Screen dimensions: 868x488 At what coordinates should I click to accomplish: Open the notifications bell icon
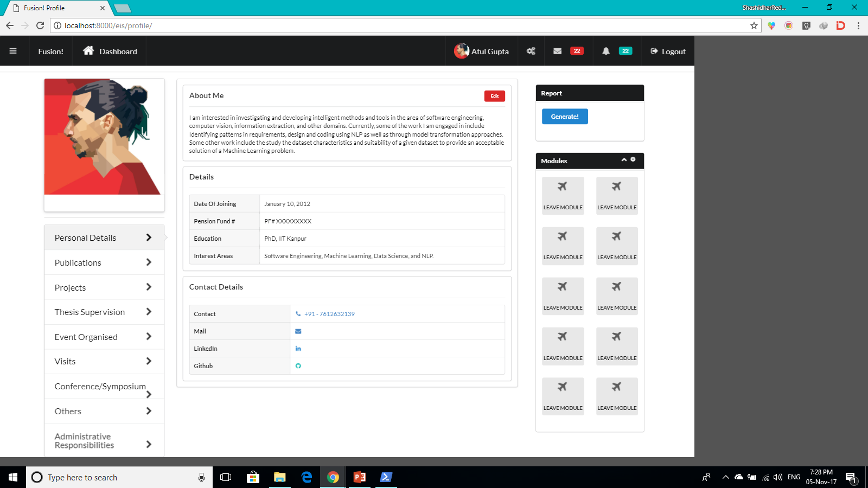[606, 51]
